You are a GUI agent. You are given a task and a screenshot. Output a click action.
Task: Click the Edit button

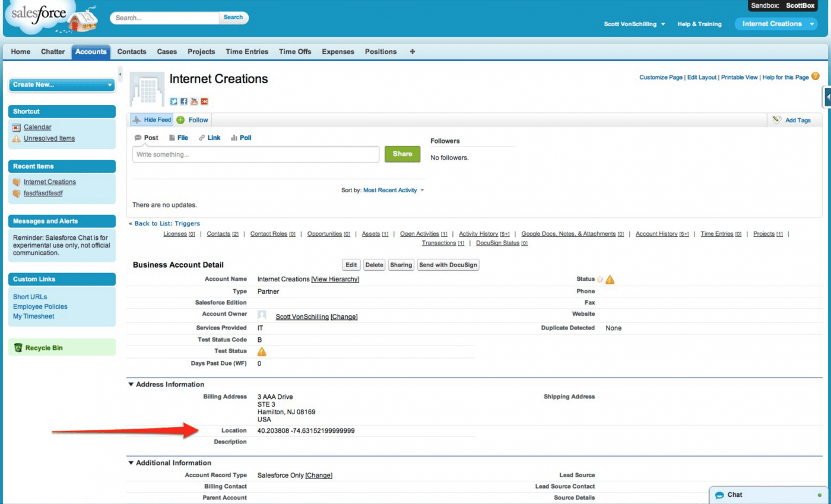click(x=352, y=265)
